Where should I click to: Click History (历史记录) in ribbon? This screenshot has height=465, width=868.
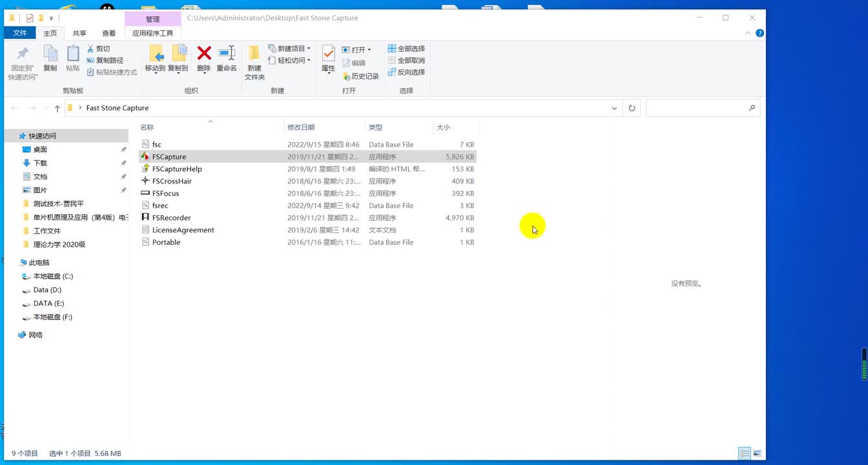360,76
